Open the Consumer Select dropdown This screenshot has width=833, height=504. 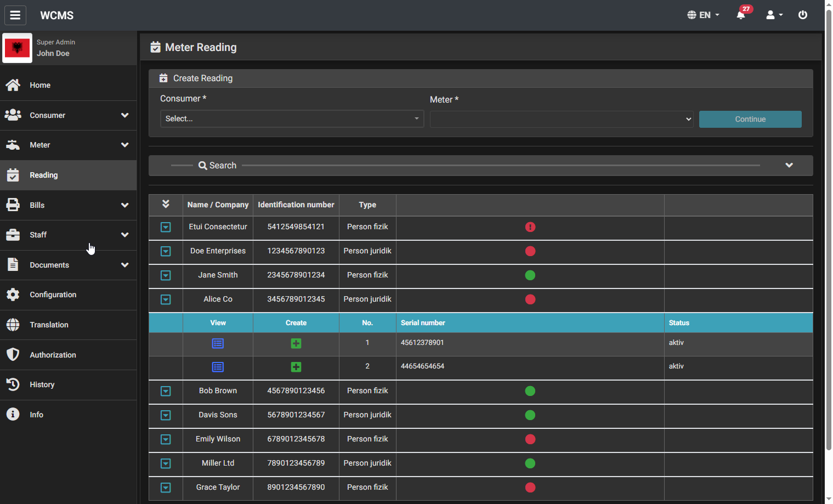pos(292,118)
